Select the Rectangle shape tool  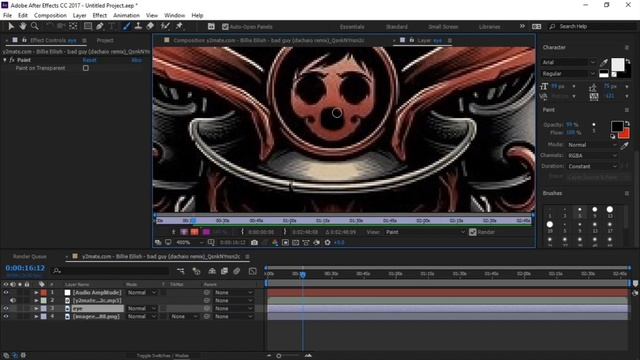click(87, 27)
